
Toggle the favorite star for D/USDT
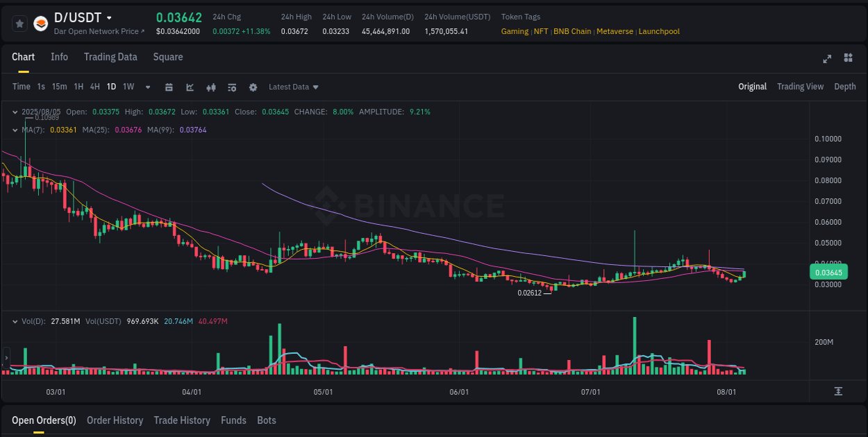pyautogui.click(x=19, y=23)
